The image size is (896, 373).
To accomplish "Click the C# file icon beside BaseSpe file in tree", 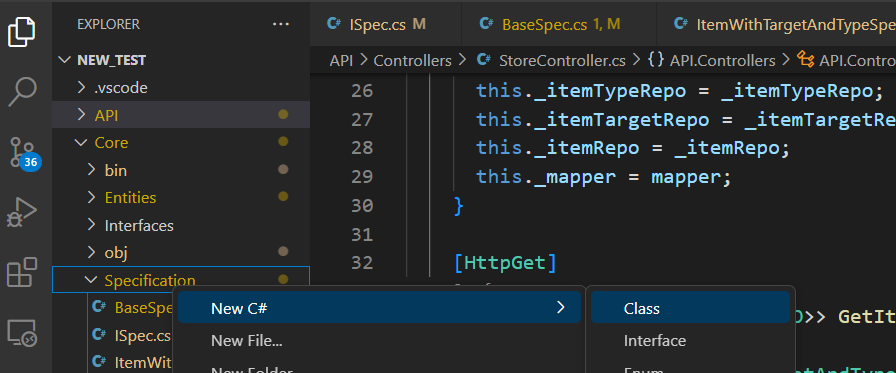I will (x=99, y=307).
